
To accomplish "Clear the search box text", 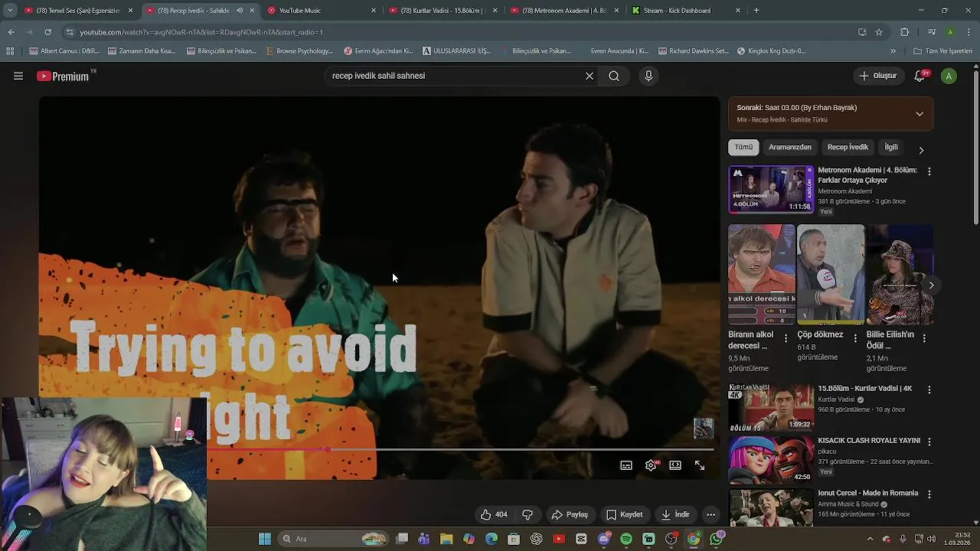I will point(590,76).
